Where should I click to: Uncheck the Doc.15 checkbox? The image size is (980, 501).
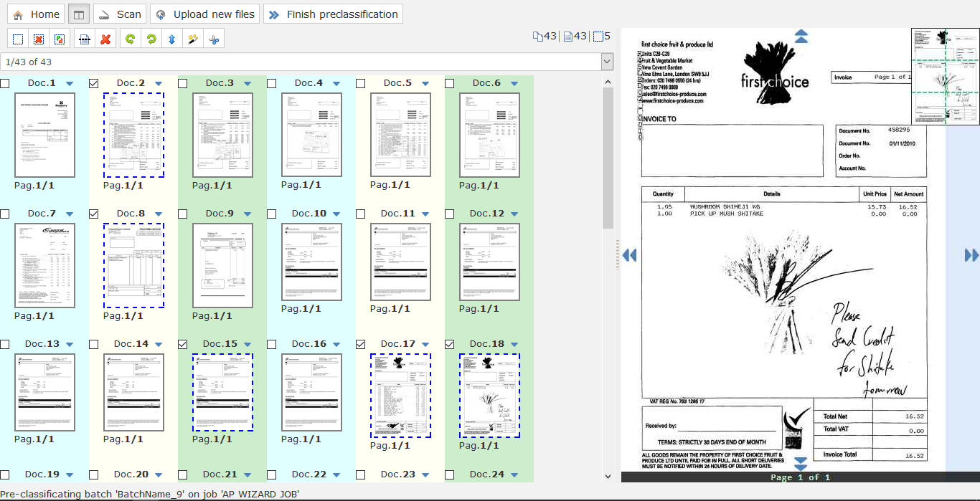pos(183,344)
